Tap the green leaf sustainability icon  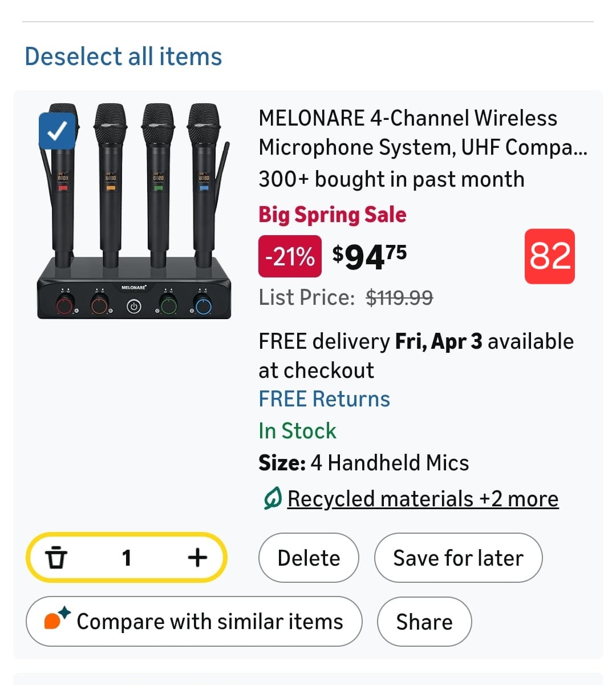pos(272,499)
